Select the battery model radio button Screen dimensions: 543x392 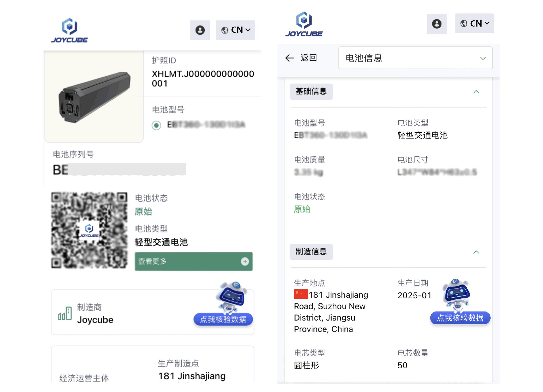pos(156,125)
